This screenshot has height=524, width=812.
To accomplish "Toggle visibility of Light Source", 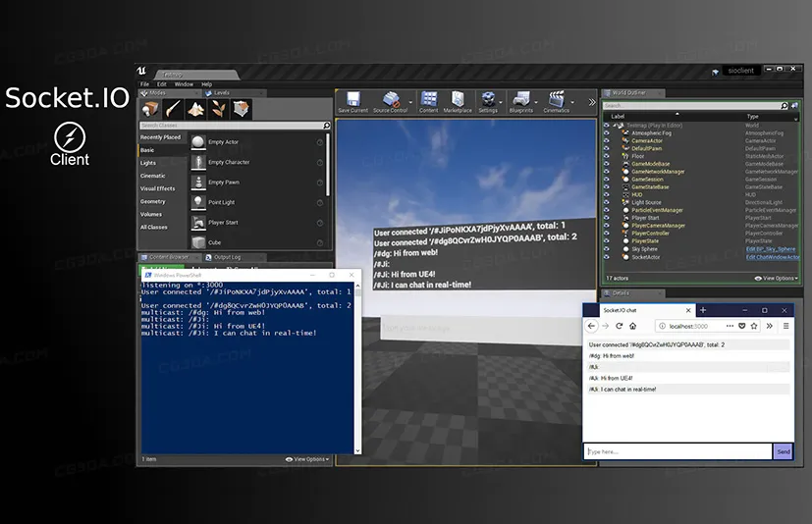I will pyautogui.click(x=607, y=202).
